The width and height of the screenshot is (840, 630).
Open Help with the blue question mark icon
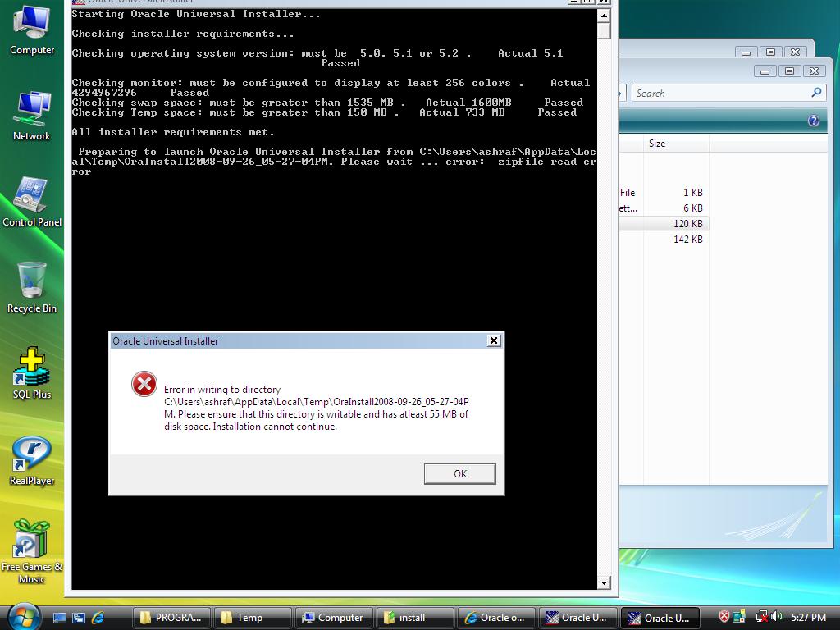coord(813,121)
